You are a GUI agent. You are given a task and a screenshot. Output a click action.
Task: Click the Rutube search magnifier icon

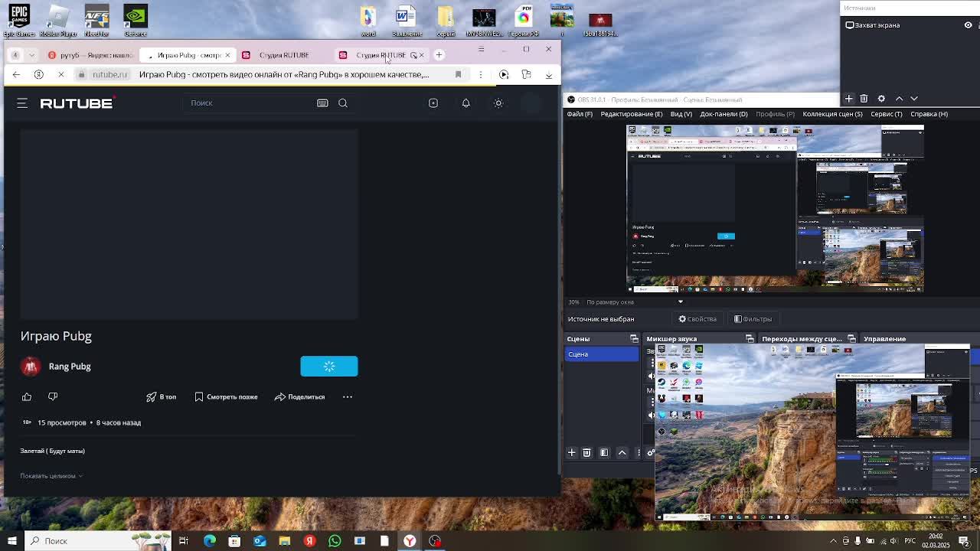(x=343, y=103)
